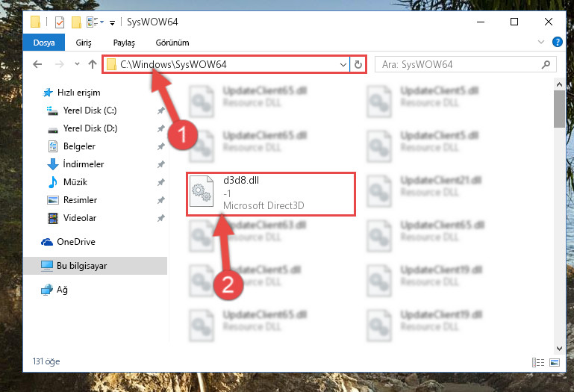
Task: Unpin Belgeler using its pin icon
Action: (x=160, y=146)
